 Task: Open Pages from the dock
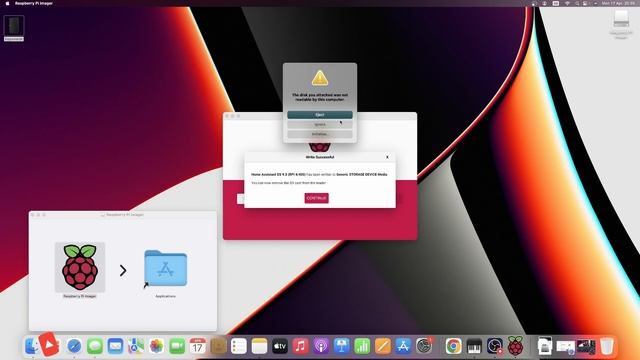383,346
